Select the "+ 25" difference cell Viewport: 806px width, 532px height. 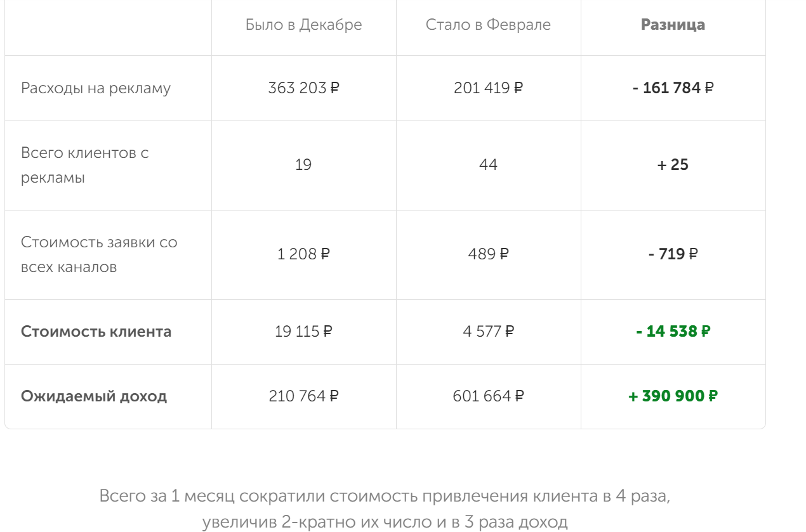click(673, 165)
